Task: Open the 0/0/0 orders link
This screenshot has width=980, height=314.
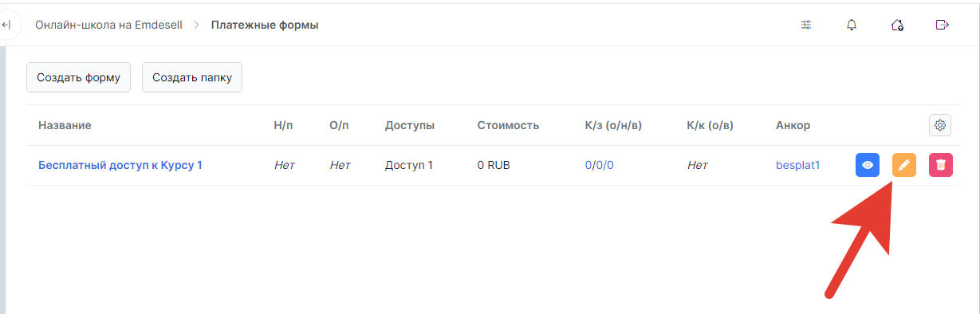Action: [x=600, y=166]
